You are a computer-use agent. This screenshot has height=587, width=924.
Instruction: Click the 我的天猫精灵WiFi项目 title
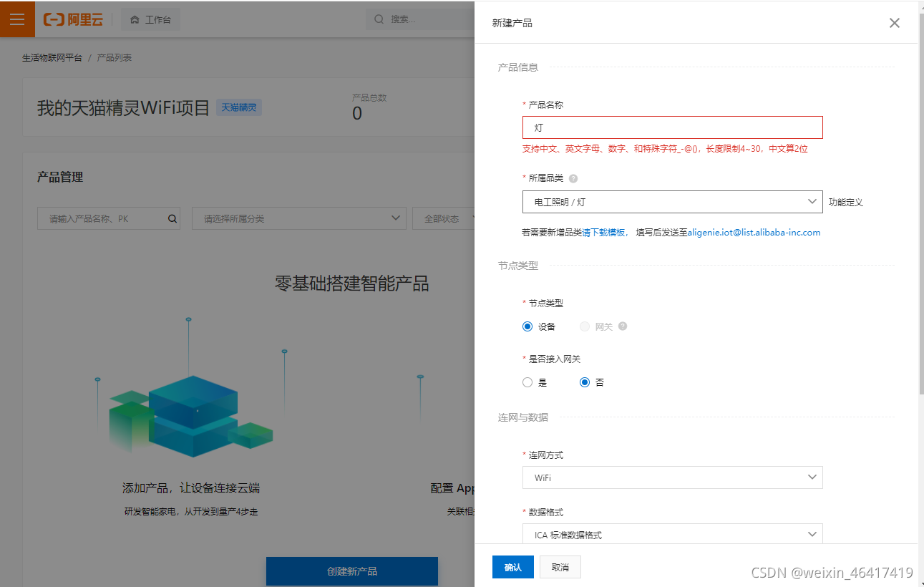coord(124,108)
